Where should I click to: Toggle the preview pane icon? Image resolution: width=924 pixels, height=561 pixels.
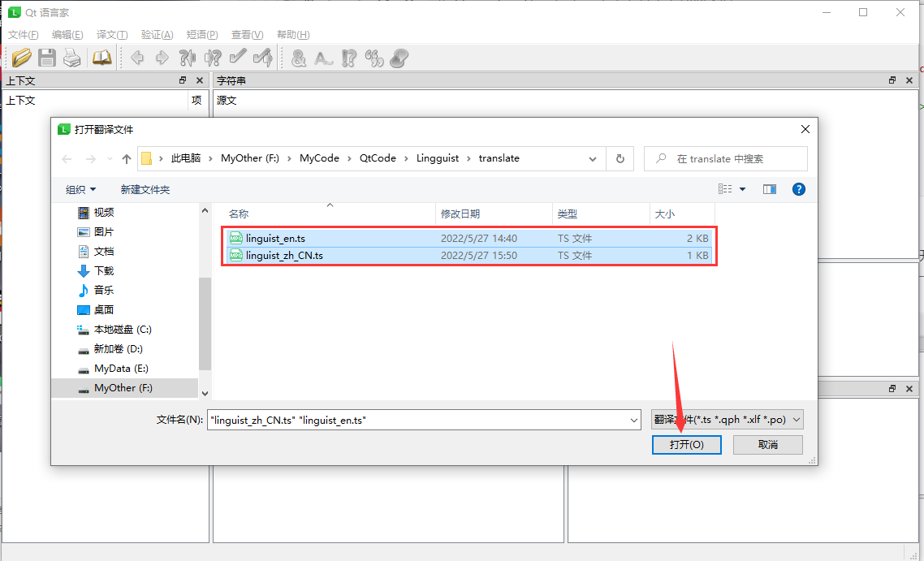click(x=770, y=189)
